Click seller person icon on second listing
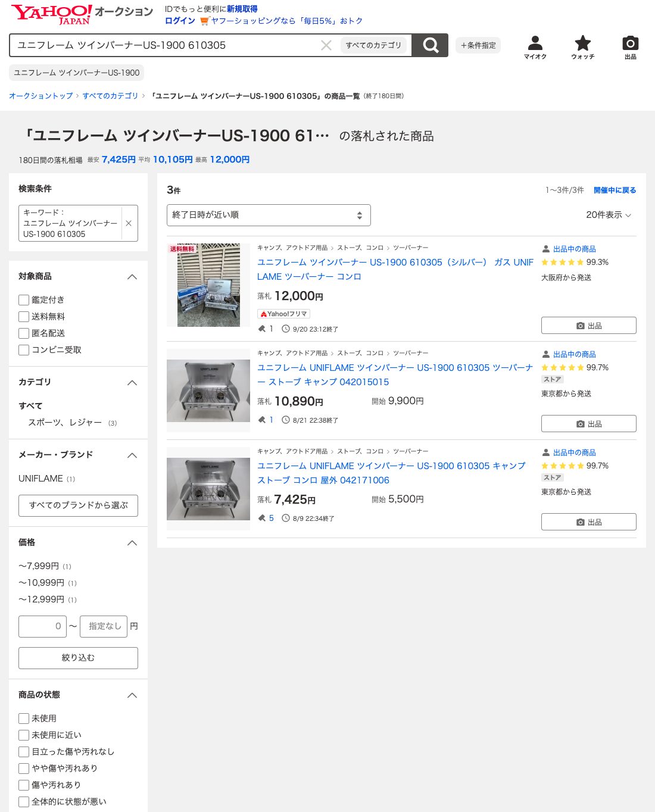655x812 pixels. pos(546,354)
